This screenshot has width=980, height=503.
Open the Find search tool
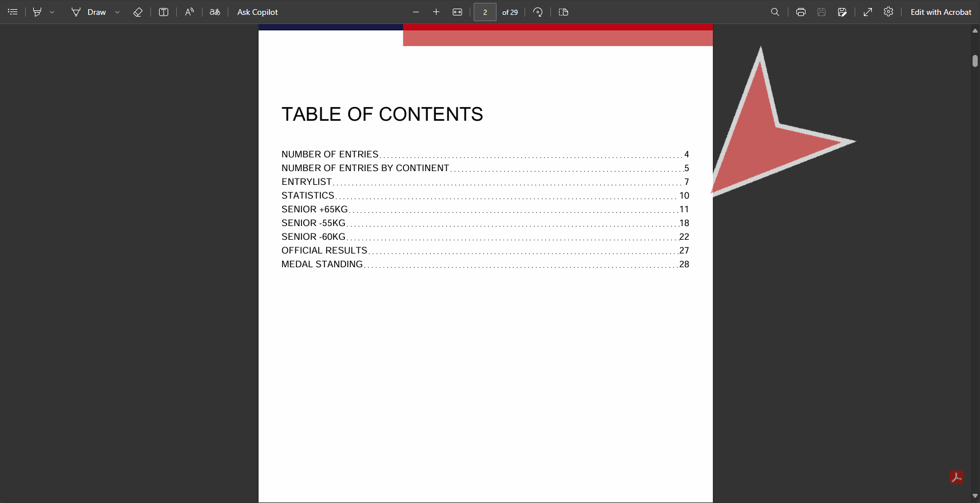[x=775, y=12]
